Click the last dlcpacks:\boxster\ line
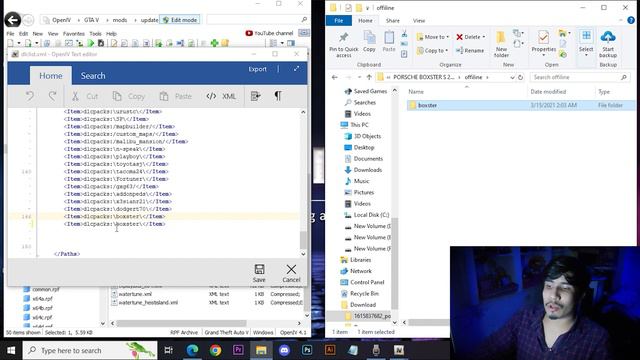 point(114,224)
